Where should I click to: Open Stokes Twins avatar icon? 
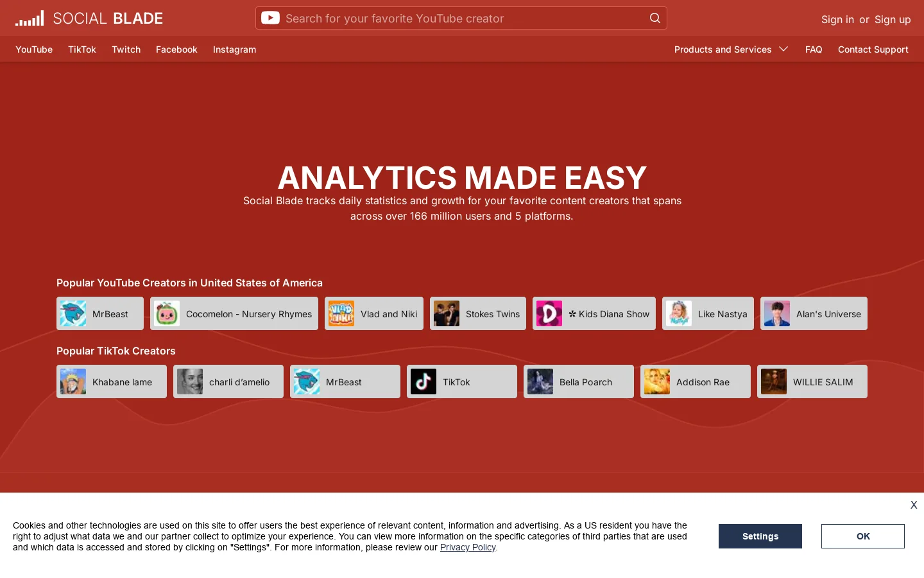(447, 313)
